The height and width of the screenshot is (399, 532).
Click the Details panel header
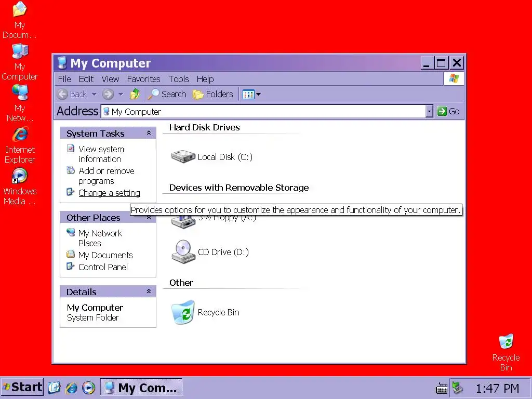point(108,292)
